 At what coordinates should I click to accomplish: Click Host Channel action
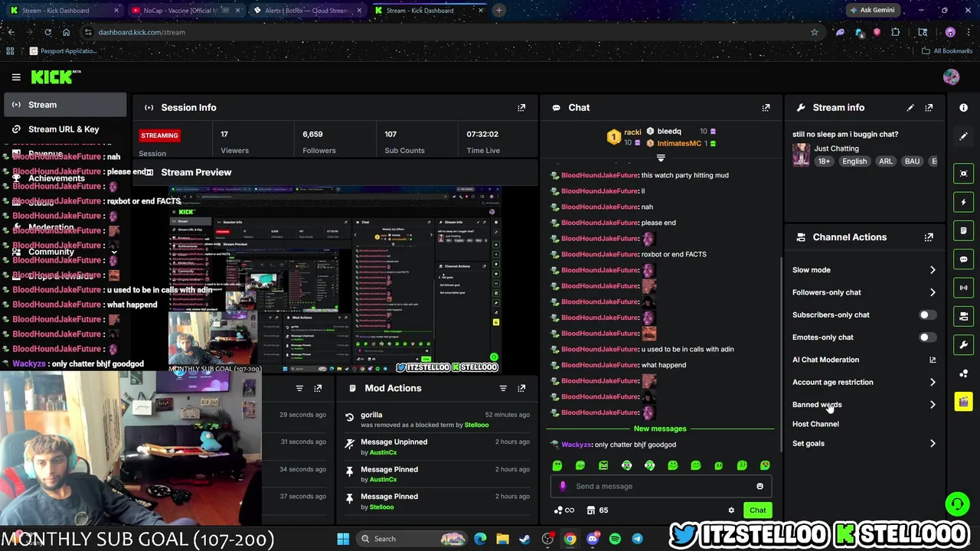[x=815, y=424]
